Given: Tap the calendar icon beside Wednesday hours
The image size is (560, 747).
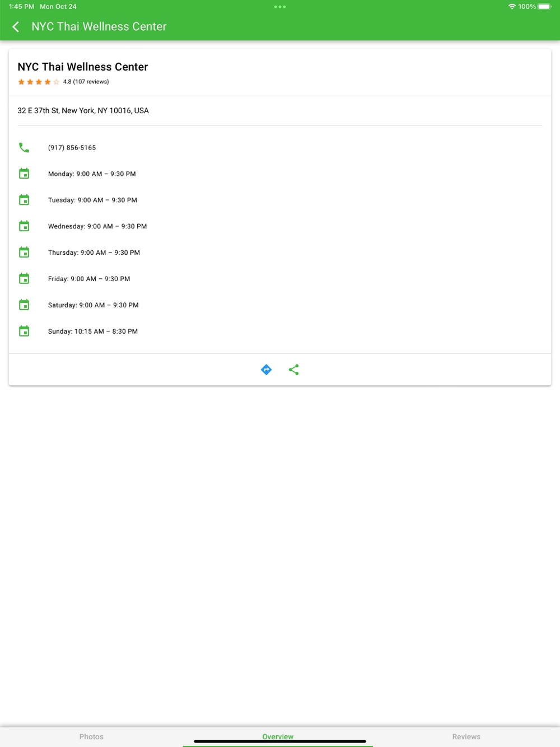Looking at the screenshot, I should point(24,226).
